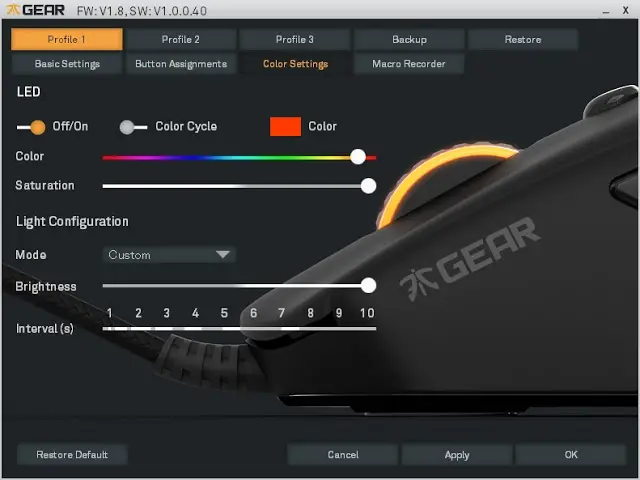Screen dimensions: 640x480
Task: Click the interval mark labeled 10
Action: pyautogui.click(x=367, y=313)
